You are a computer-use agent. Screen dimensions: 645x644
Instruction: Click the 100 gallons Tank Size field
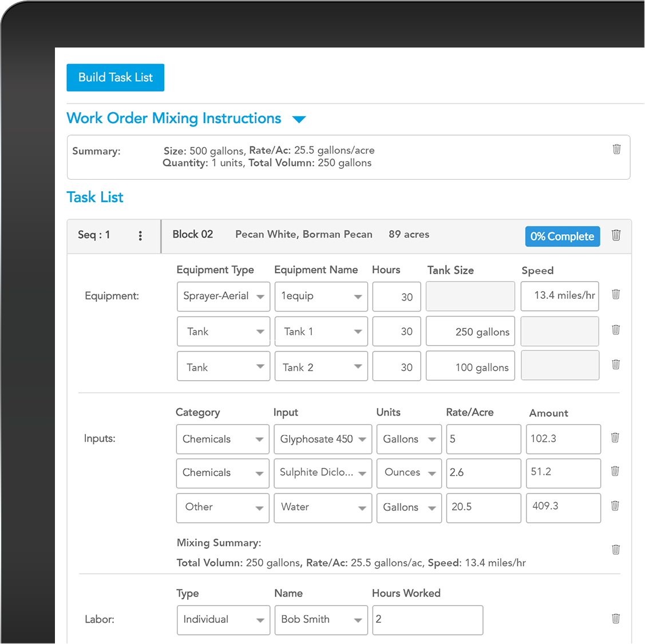point(470,366)
